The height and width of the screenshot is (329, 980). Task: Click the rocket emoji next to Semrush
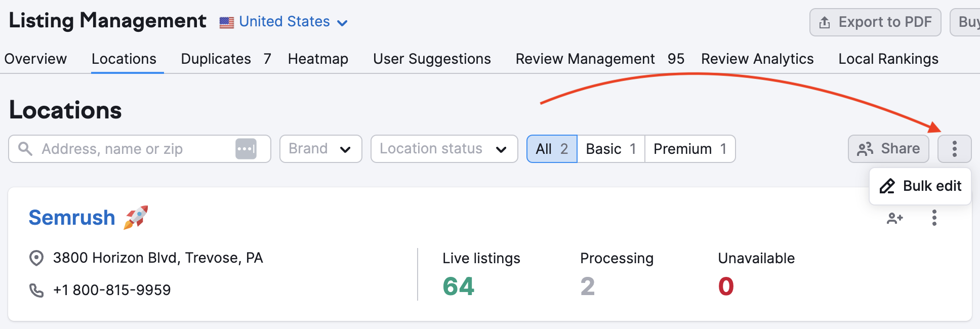(136, 217)
